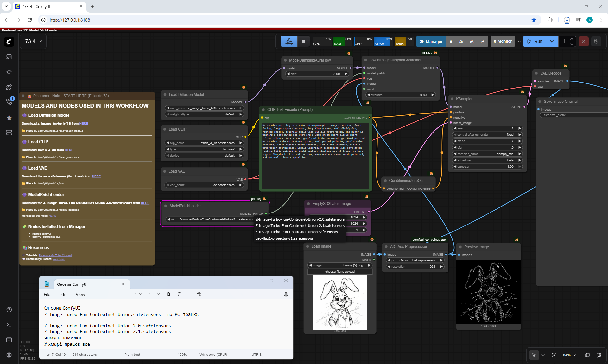Click the red cancel run icon
Viewport: 608px width, 364px height.
point(583,41)
